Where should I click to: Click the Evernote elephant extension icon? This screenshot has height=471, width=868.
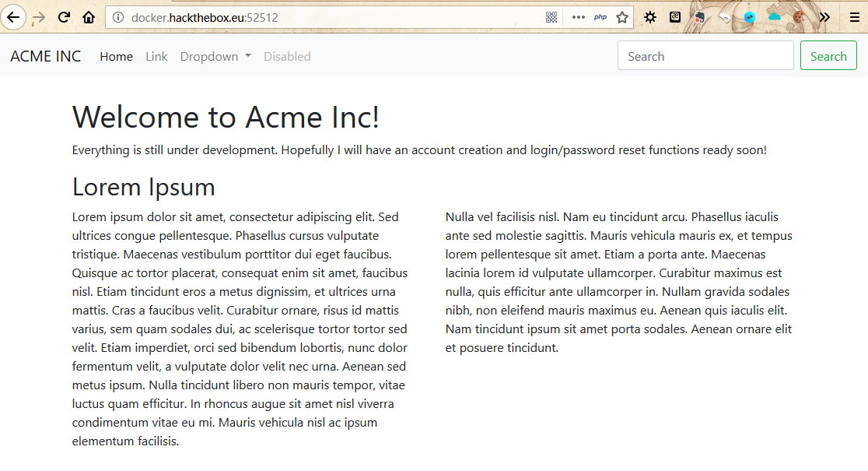(700, 17)
